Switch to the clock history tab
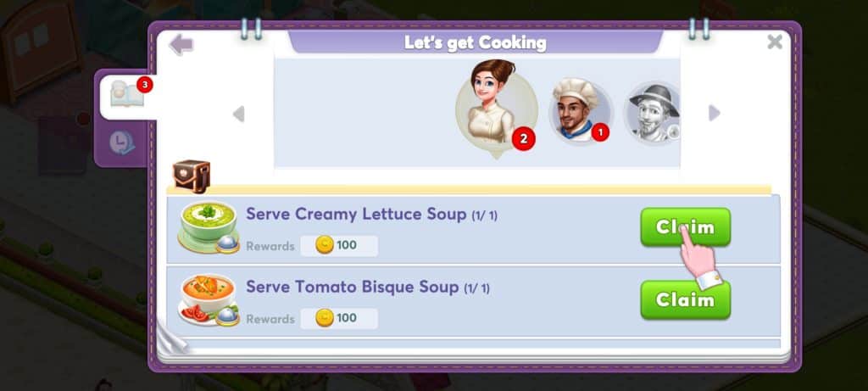The image size is (868, 391). (x=121, y=142)
